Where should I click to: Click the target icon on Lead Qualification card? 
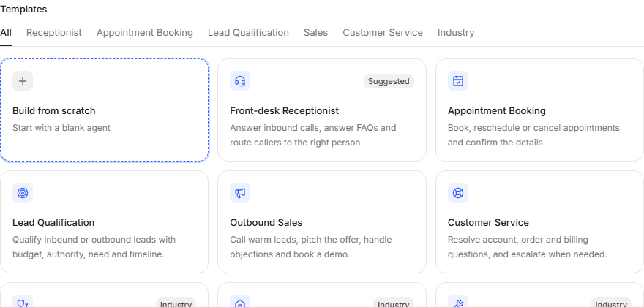tap(23, 193)
